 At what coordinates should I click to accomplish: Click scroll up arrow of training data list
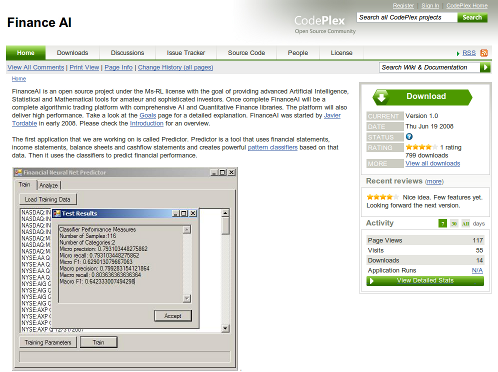pos(226,213)
